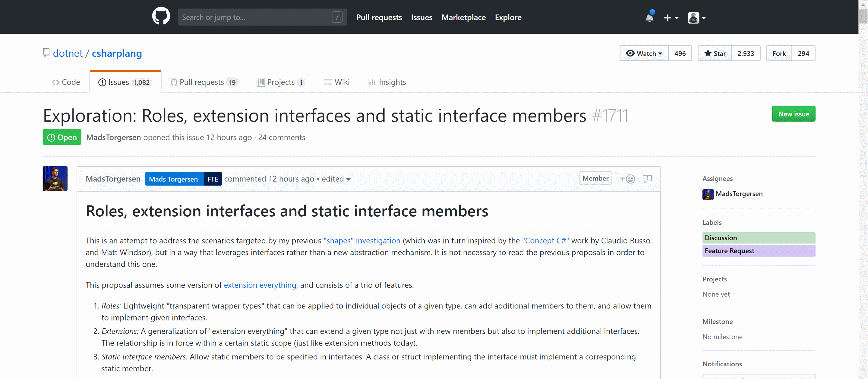Click the Pull requests count 19 badge
868x379 pixels.
(232, 82)
